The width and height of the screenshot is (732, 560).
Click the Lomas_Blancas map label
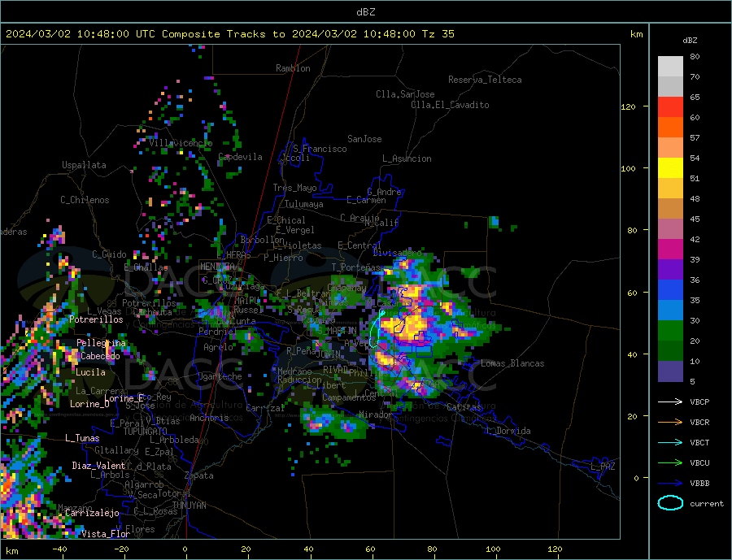click(512, 363)
